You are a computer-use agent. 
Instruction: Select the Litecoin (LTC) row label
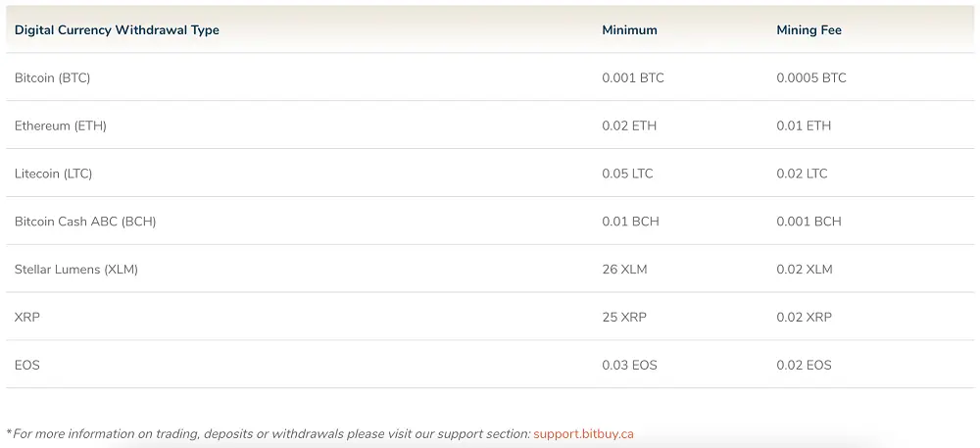(53, 174)
